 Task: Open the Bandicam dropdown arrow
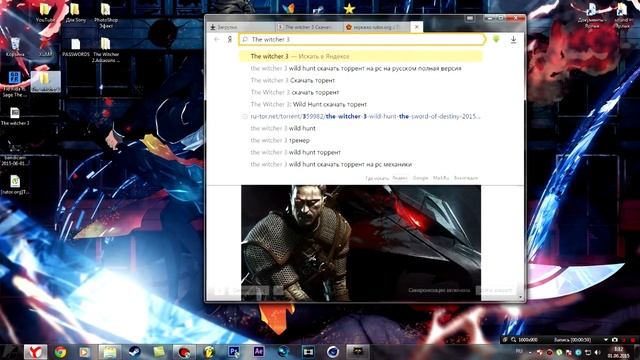606,340
